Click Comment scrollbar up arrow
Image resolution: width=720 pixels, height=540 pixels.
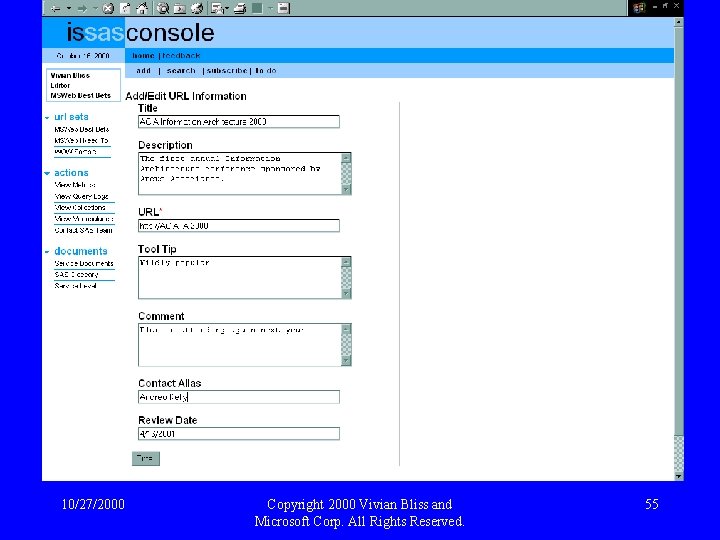point(346,329)
